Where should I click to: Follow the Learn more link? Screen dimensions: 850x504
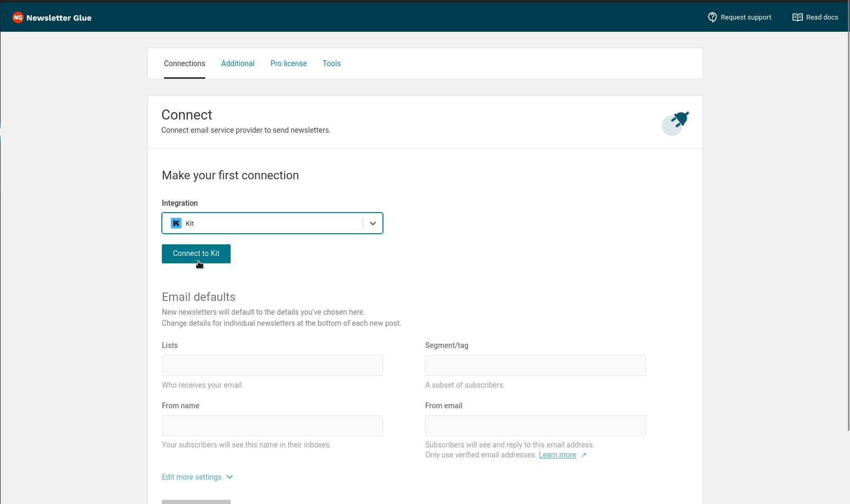(557, 455)
